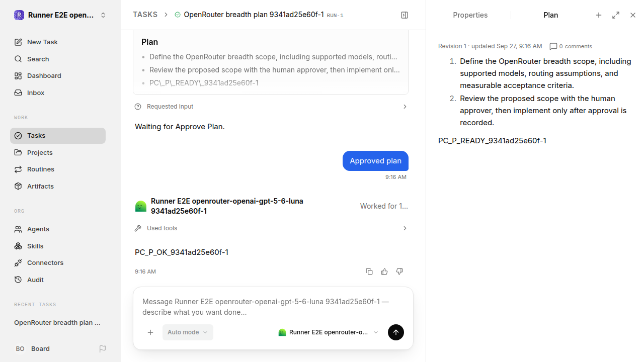644x362 pixels.
Task: Click the Board user profile
Action: pos(33,349)
